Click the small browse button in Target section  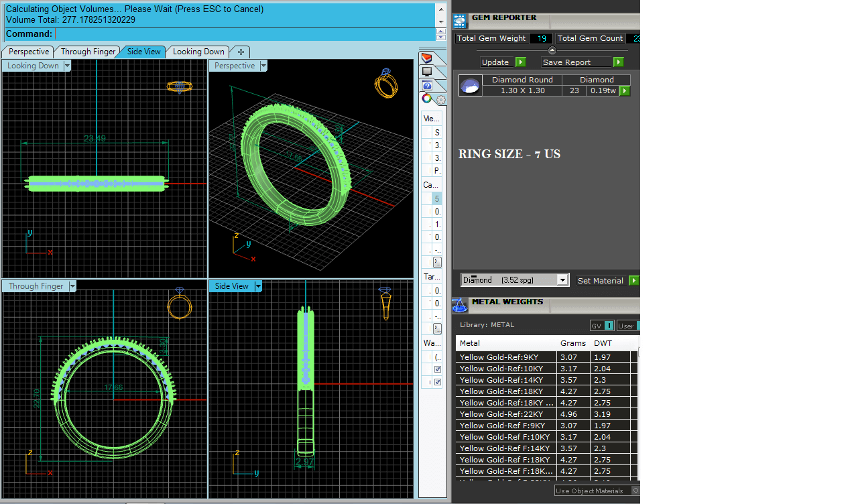point(438,328)
